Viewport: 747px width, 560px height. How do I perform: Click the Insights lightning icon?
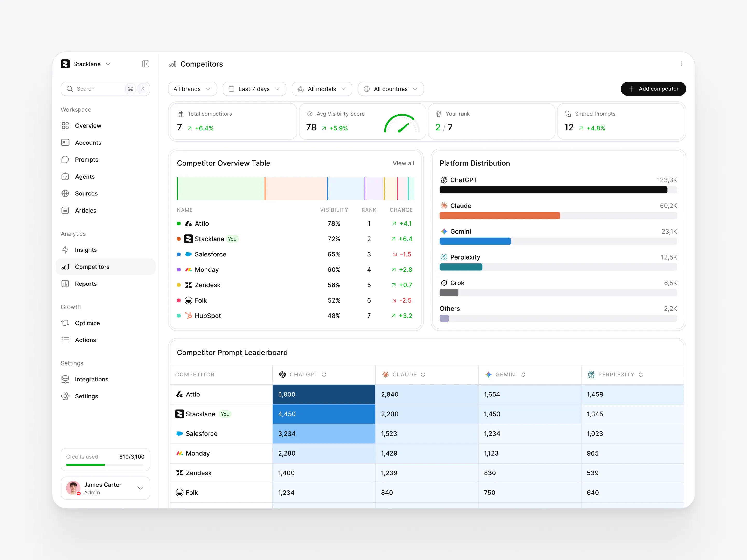tap(65, 250)
